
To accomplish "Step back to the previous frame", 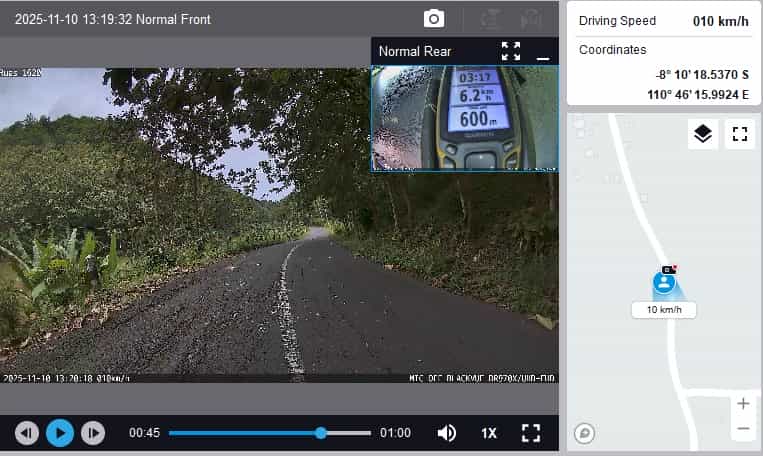I will point(27,433).
